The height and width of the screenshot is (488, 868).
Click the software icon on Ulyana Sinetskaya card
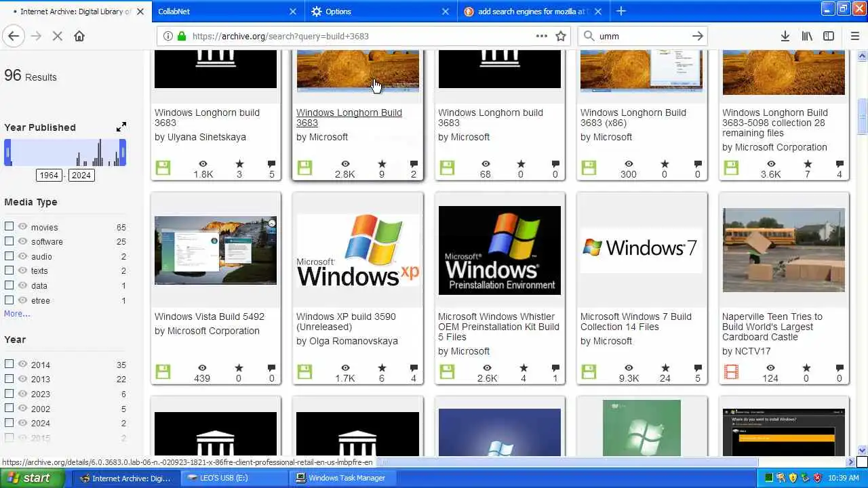tap(163, 167)
